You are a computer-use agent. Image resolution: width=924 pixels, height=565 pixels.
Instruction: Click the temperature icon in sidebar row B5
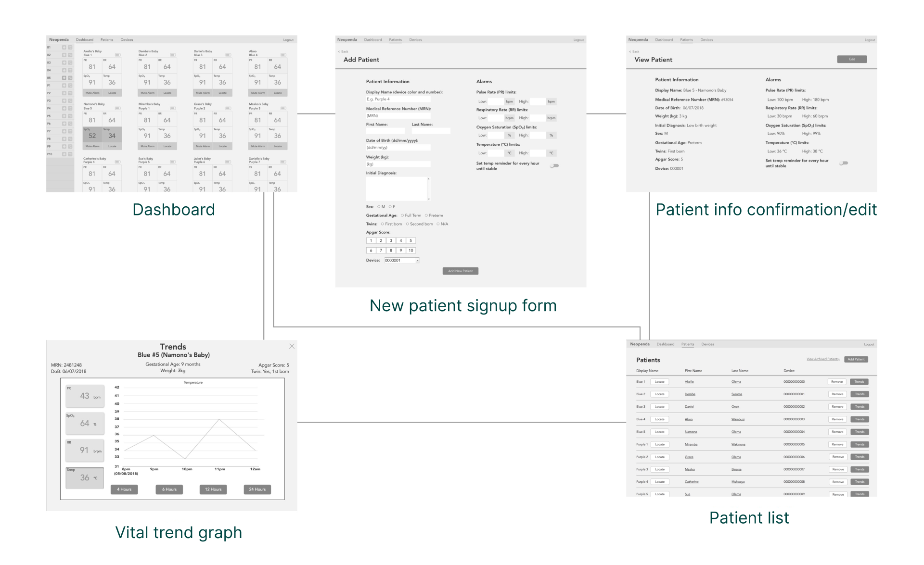click(70, 78)
